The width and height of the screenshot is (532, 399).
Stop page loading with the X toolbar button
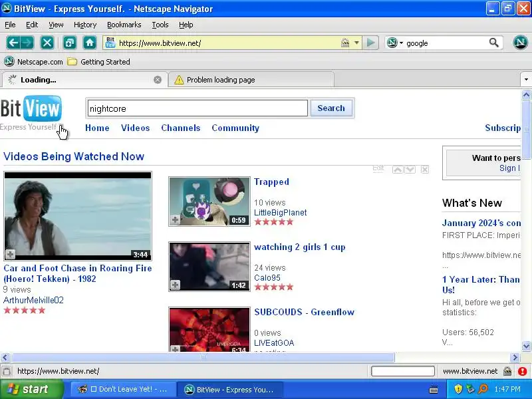click(47, 43)
